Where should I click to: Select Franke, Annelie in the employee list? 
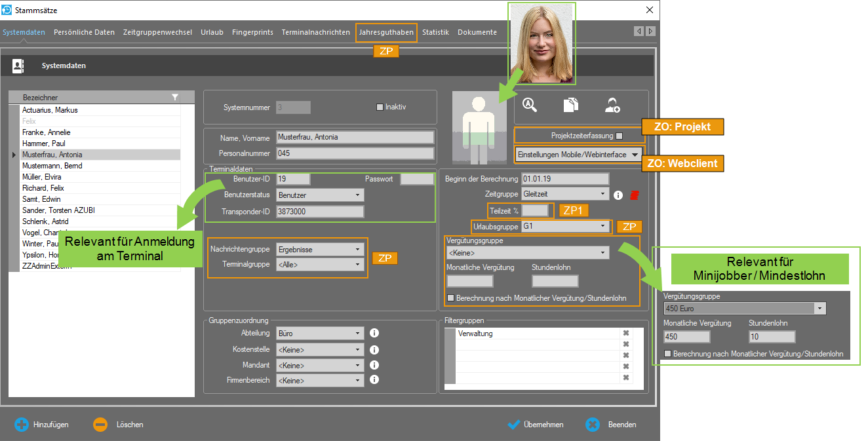pos(46,132)
